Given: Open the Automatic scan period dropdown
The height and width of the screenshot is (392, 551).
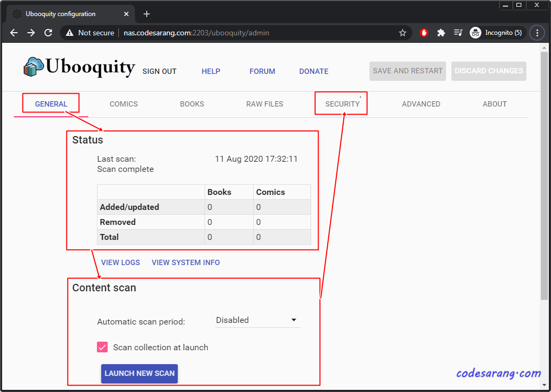Looking at the screenshot, I should click(257, 320).
